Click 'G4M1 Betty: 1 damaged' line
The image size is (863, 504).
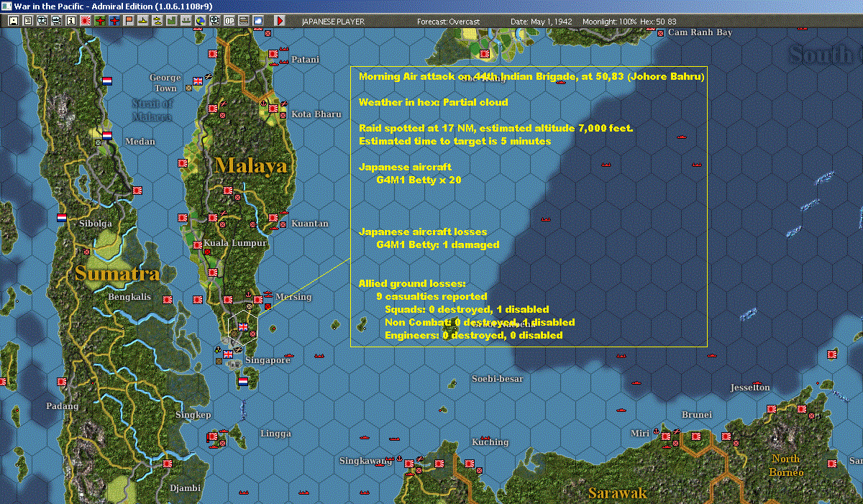click(x=437, y=244)
